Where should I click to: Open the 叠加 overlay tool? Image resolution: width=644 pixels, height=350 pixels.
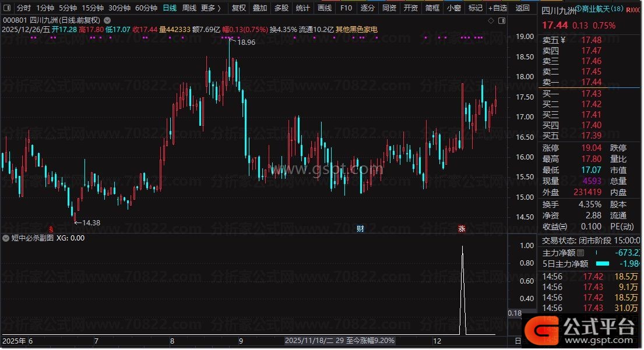pos(260,8)
